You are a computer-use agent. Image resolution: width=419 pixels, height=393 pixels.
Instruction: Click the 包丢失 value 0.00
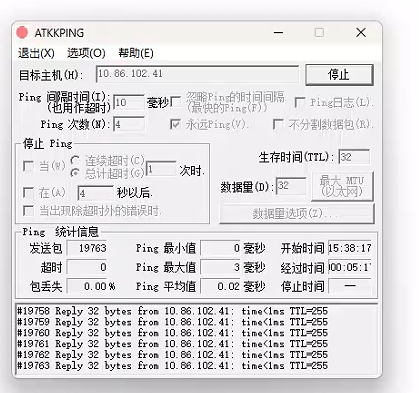coord(87,286)
